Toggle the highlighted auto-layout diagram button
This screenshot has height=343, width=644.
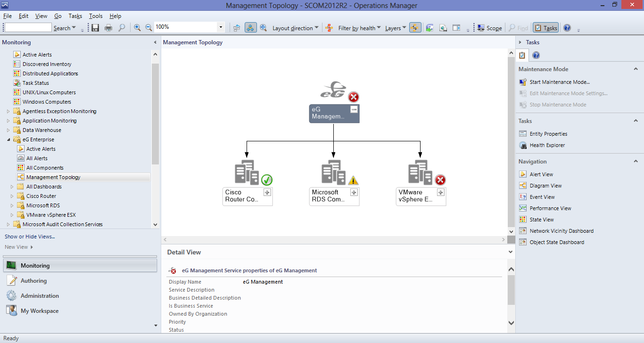(x=250, y=28)
